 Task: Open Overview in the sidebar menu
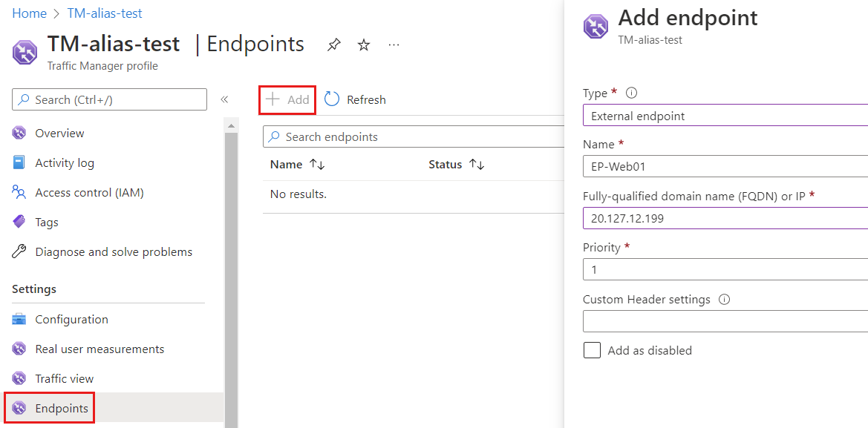tap(60, 134)
